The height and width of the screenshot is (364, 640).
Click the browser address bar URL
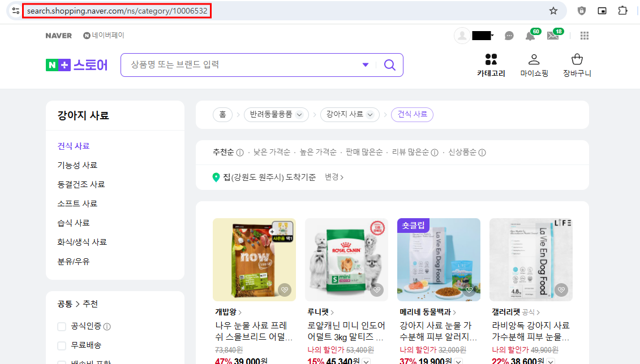[117, 11]
